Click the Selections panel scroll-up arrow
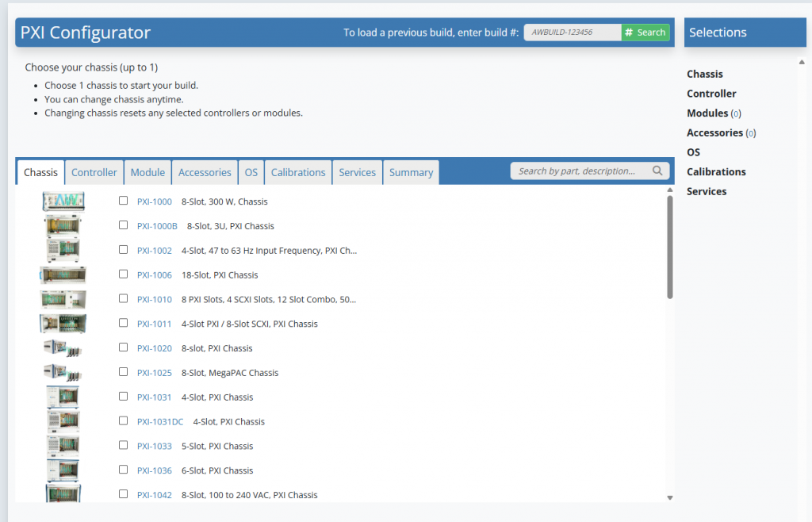Viewport: 812px width, 522px height. (x=802, y=62)
